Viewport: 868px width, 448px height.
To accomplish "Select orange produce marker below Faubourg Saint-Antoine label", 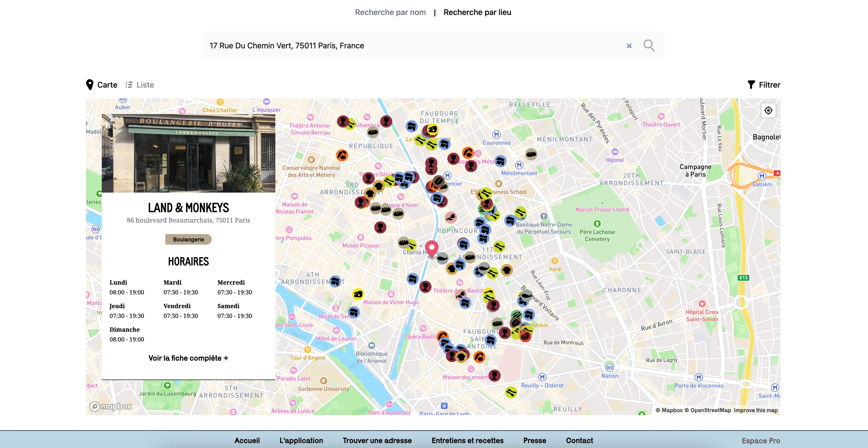I will (x=479, y=357).
